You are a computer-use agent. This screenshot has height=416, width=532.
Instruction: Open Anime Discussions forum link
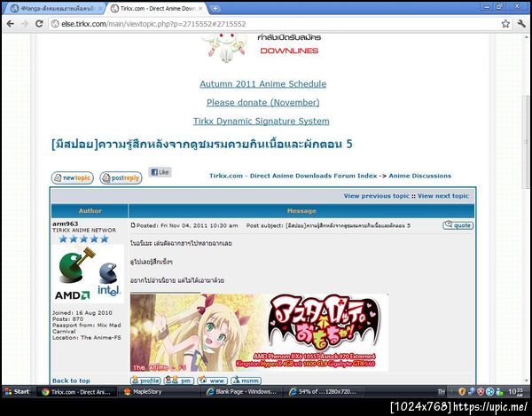[x=419, y=176]
